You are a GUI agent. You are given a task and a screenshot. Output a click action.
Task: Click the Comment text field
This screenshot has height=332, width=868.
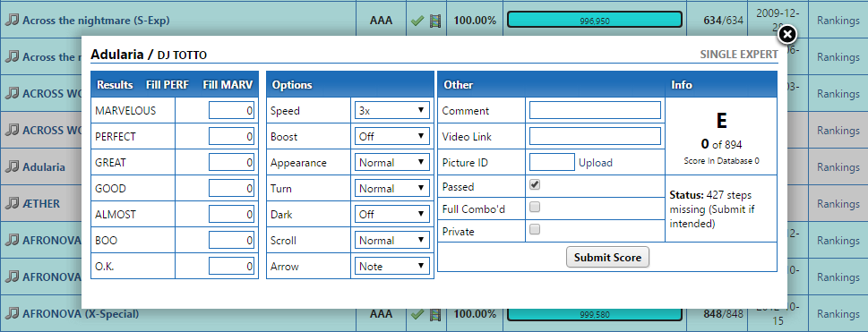coord(595,110)
